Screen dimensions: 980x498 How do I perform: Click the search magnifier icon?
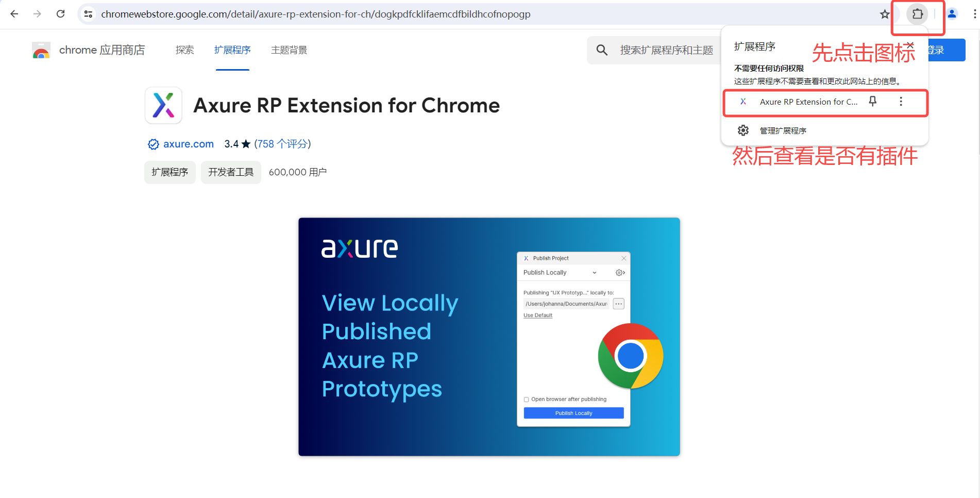pyautogui.click(x=602, y=50)
